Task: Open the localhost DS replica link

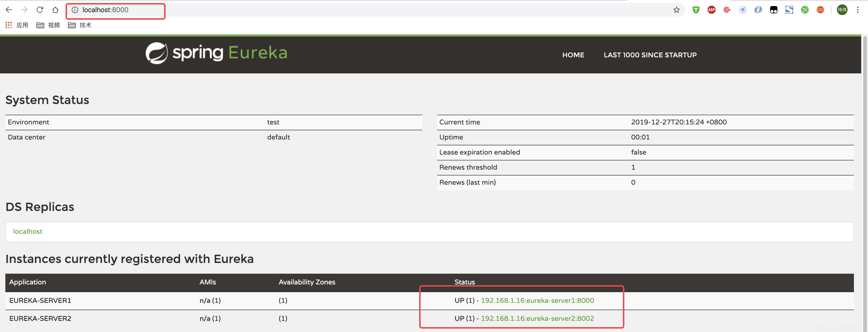Action: 28,232
